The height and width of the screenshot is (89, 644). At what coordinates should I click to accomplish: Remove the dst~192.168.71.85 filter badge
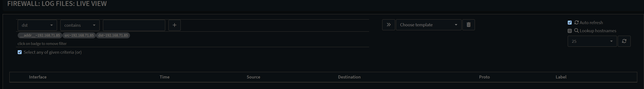point(113,35)
